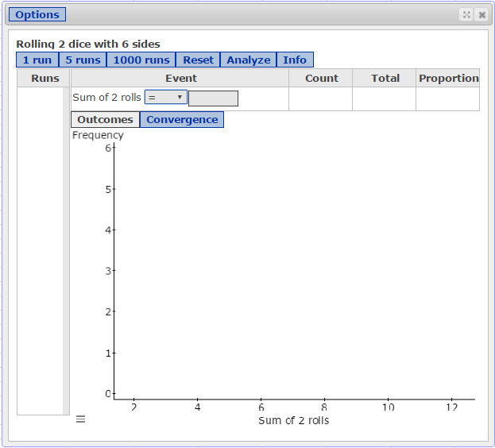Focus the event value input field
Viewport: 495px width, 448px height.
(213, 98)
